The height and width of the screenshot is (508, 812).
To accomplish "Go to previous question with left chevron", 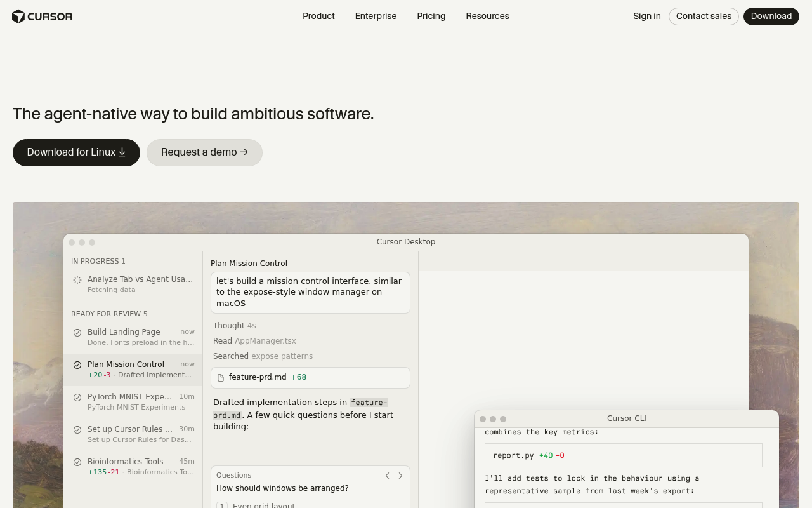I will pyautogui.click(x=388, y=476).
